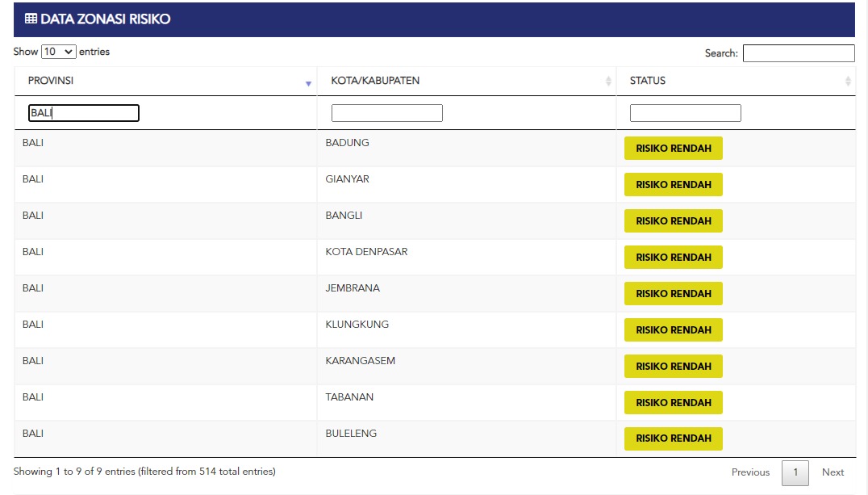Sort by the PROVINSI column header
The width and height of the screenshot is (868, 495).
[x=51, y=81]
